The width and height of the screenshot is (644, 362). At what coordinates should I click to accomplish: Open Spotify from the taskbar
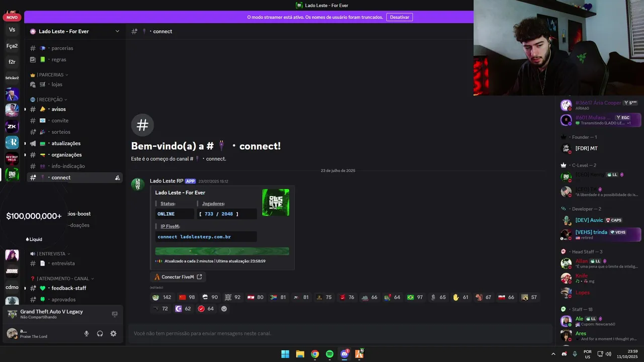tap(330, 354)
